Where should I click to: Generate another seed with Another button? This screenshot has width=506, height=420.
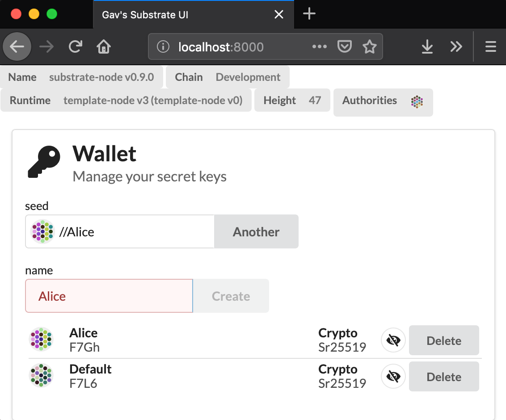(x=256, y=231)
